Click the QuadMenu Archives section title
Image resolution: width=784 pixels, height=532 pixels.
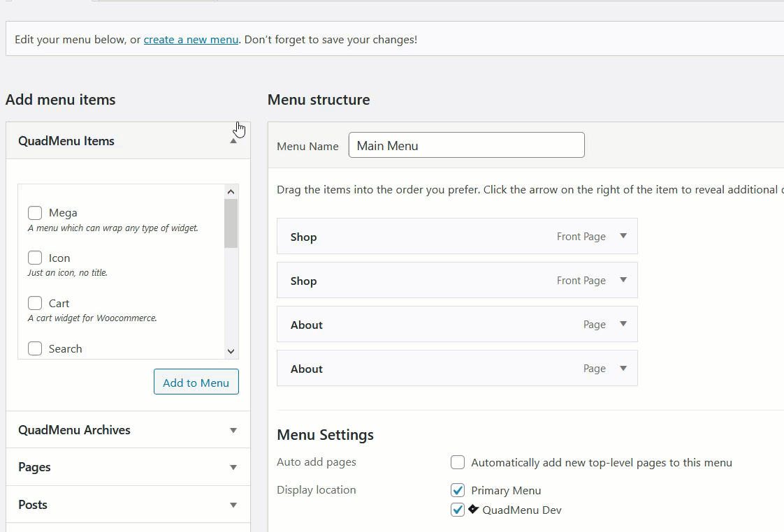tap(75, 429)
